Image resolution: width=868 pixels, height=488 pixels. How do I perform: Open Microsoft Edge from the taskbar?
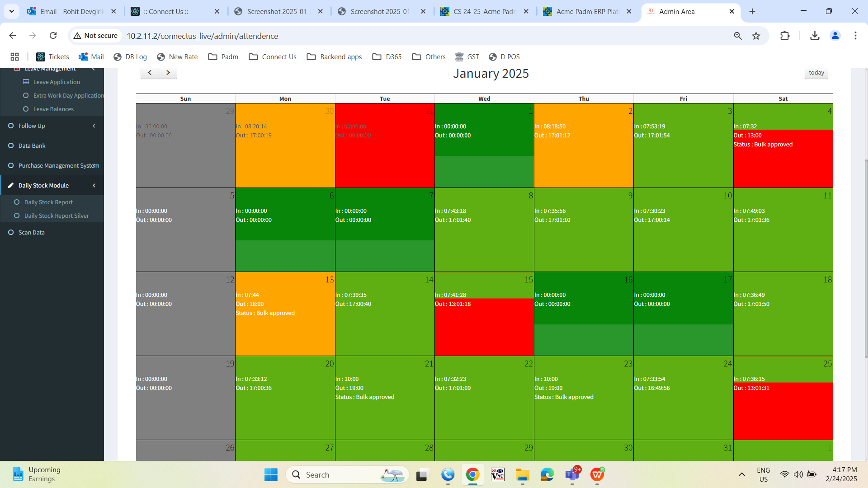pos(547,474)
